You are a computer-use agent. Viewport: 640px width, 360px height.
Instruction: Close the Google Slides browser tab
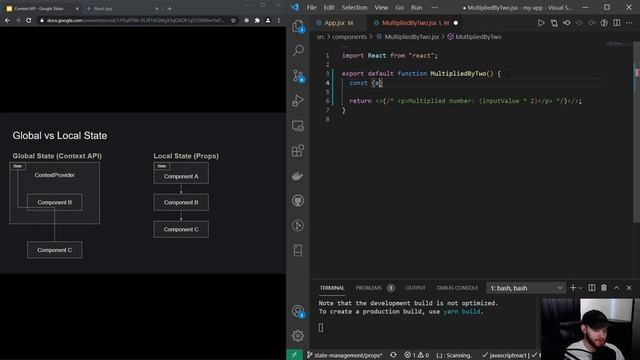77,8
